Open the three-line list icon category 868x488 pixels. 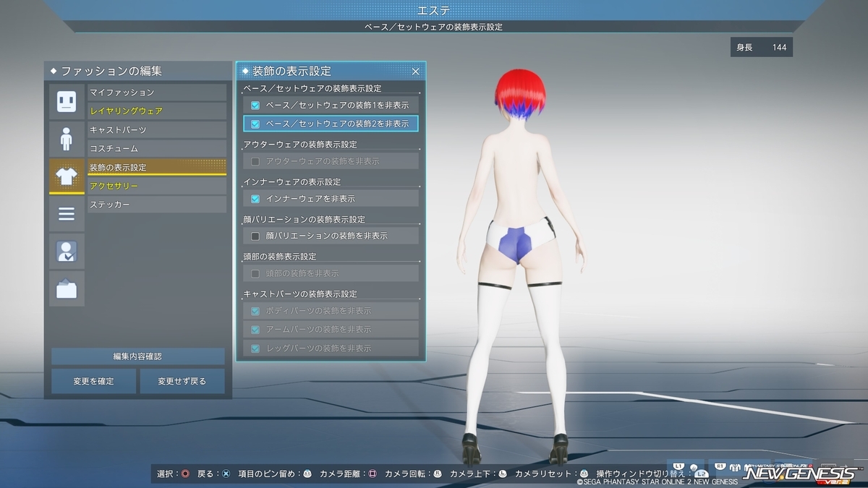(67, 214)
